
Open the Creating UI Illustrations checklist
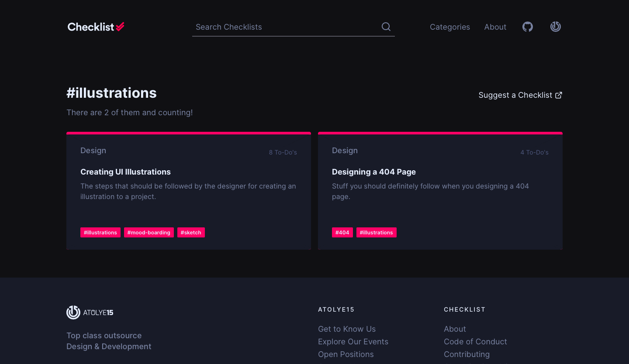pos(125,172)
